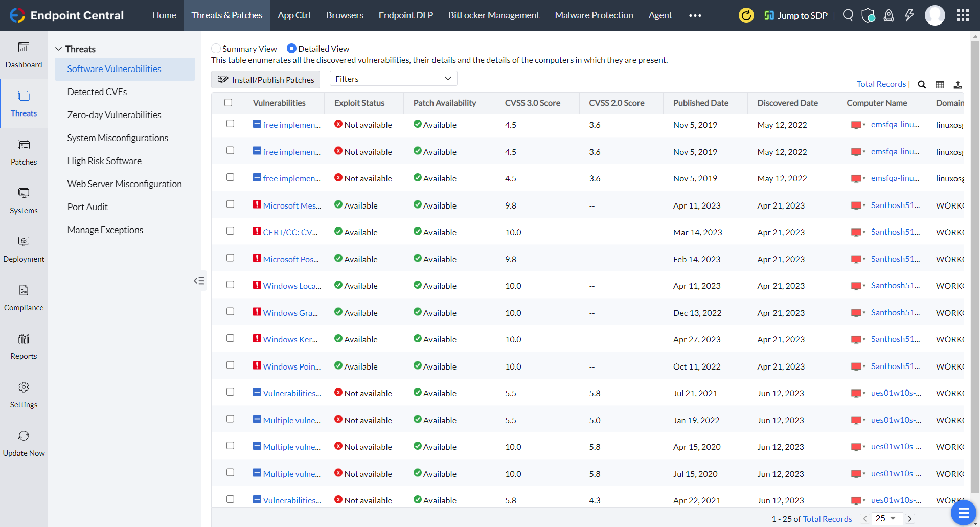Collapse the Threats section in the left panel
Screen dimensions: 980x527
(58, 48)
